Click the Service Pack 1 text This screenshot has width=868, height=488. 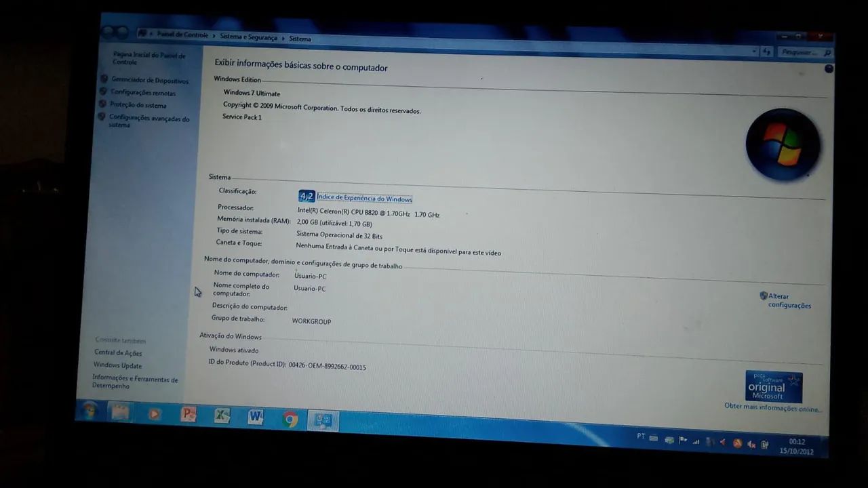click(241, 117)
